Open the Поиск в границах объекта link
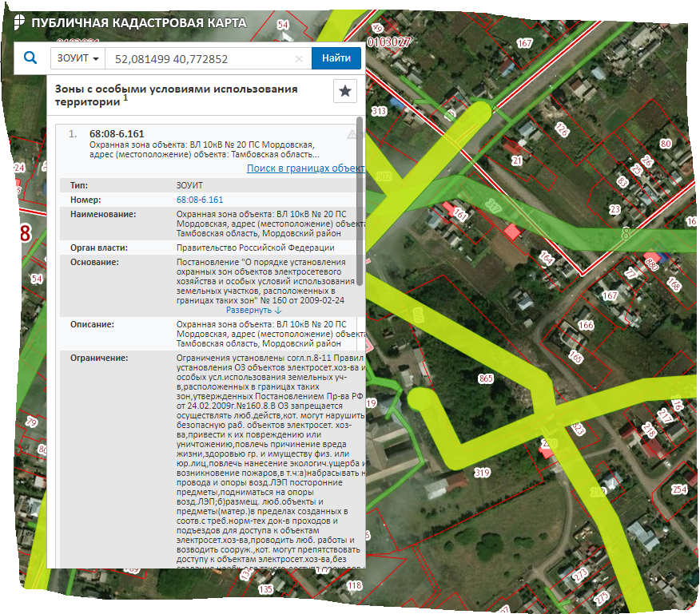Image resolution: width=700 pixels, height=614 pixels. tap(305, 168)
